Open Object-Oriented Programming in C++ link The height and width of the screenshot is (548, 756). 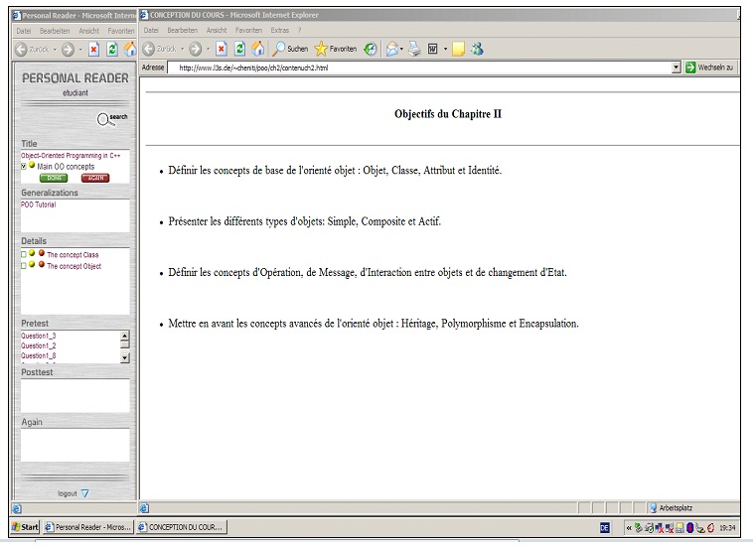[x=71, y=156]
